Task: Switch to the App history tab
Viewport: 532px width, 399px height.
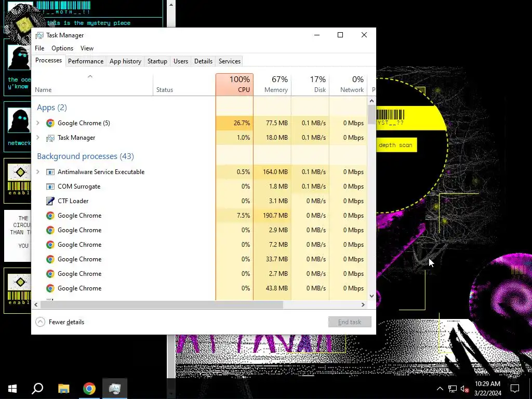Action: coord(125,61)
